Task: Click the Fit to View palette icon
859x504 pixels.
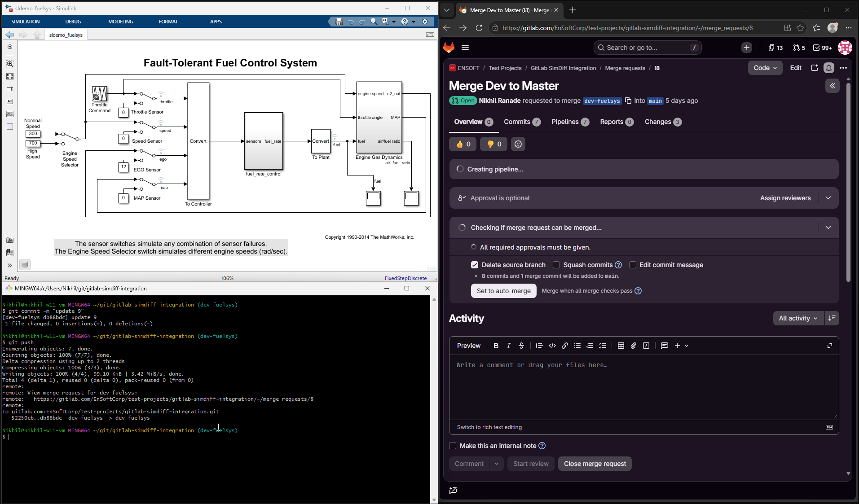Action: tap(10, 76)
